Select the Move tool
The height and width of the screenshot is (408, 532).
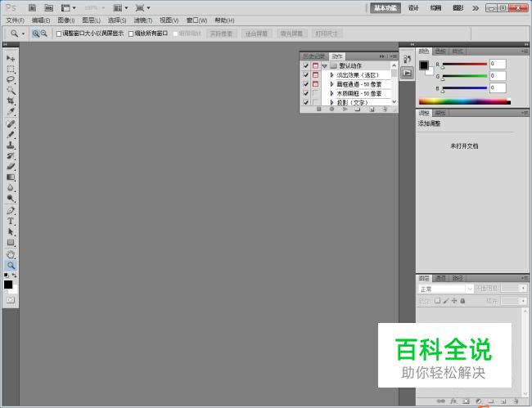pyautogui.click(x=10, y=58)
